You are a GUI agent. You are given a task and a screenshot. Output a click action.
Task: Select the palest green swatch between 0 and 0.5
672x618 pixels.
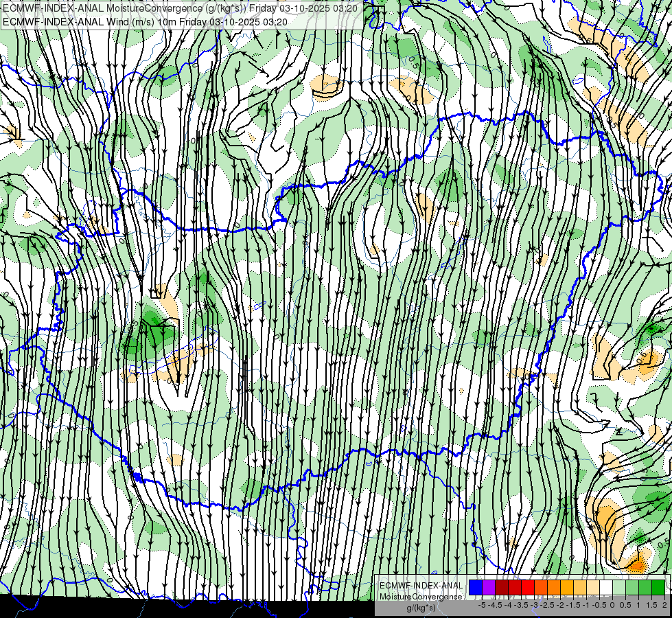pyautogui.click(x=619, y=587)
